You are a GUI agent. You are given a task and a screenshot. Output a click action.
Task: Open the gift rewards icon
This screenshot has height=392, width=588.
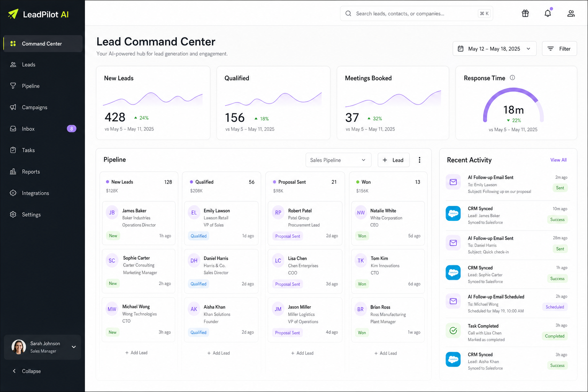525,13
